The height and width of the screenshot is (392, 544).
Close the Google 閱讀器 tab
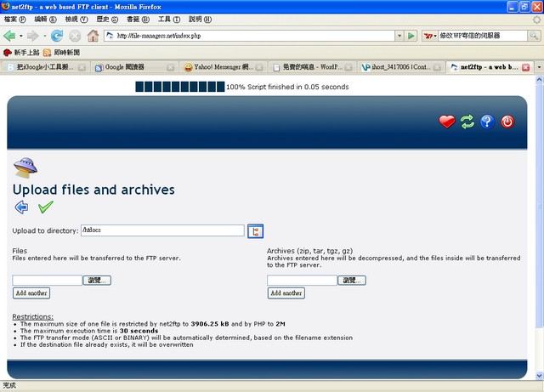pos(170,67)
